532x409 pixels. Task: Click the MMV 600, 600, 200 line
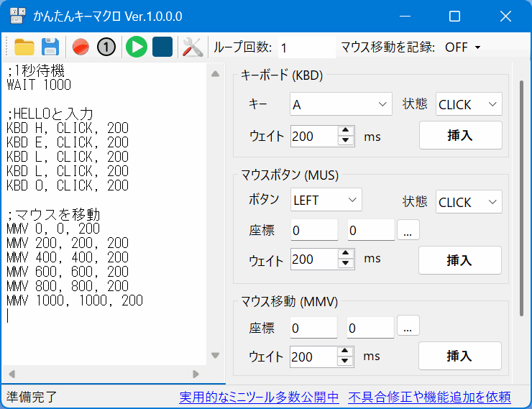(68, 272)
